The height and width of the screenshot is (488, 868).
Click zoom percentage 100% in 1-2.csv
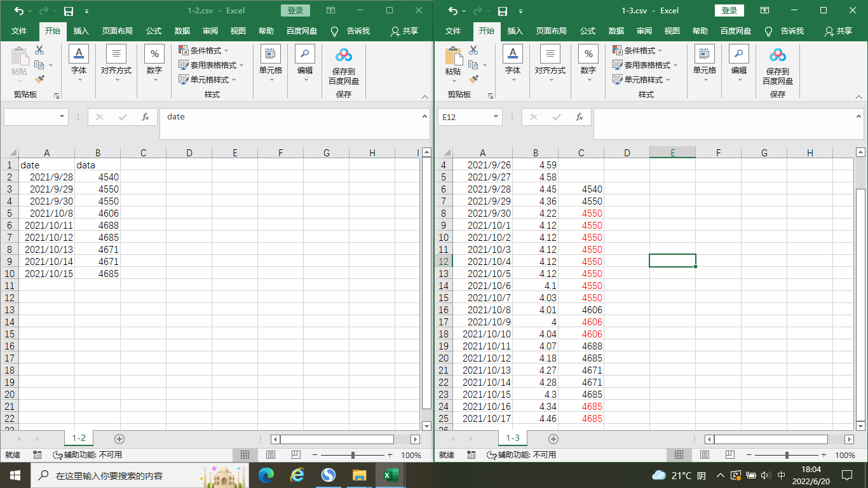(x=411, y=455)
